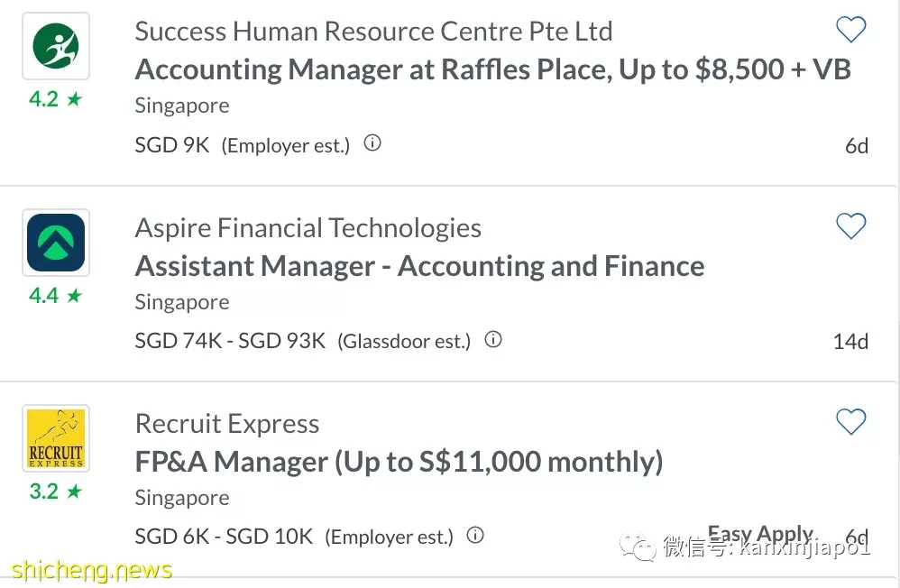This screenshot has width=900, height=588.
Task: Click the 3.2 star rating
Action: tap(56, 492)
